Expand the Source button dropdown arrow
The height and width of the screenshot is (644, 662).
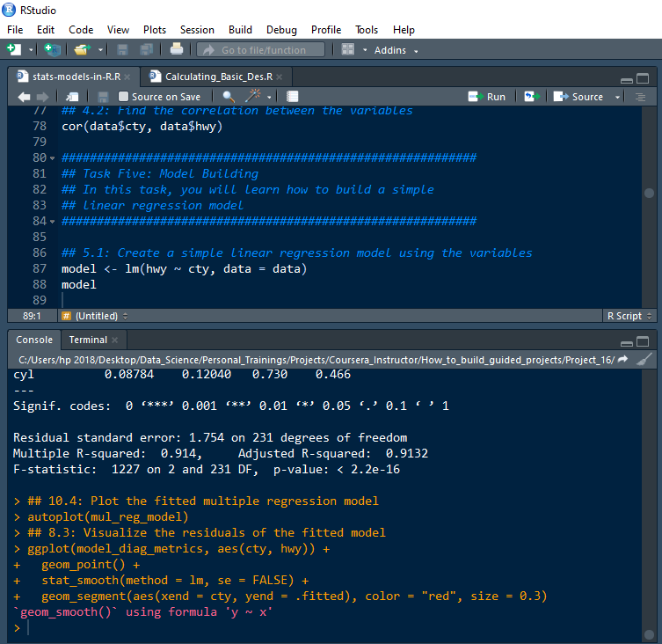click(x=617, y=97)
